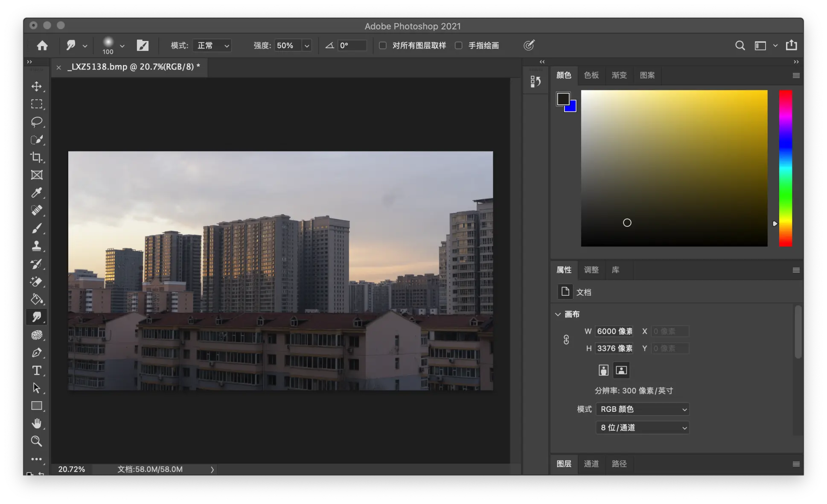Click the blue background color swatch
The height and width of the screenshot is (504, 827).
pos(573,108)
